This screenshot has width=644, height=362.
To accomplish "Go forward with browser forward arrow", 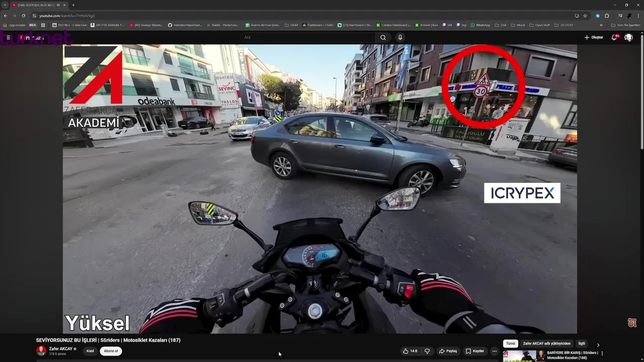I will point(14,16).
